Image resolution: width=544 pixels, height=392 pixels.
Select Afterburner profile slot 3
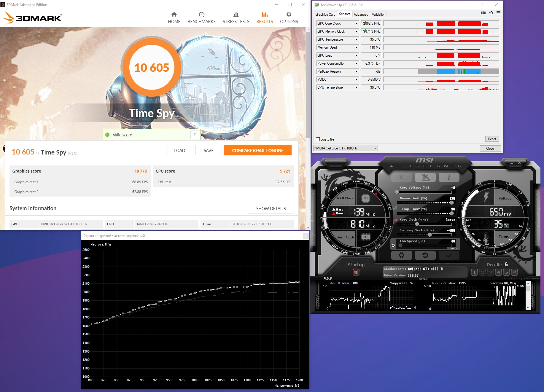point(490,272)
